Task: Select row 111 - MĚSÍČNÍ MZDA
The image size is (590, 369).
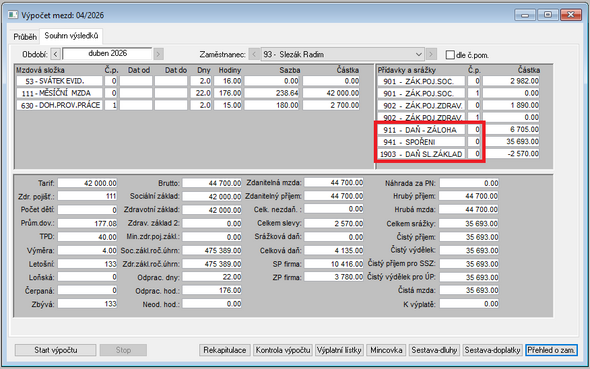Action: (59, 93)
